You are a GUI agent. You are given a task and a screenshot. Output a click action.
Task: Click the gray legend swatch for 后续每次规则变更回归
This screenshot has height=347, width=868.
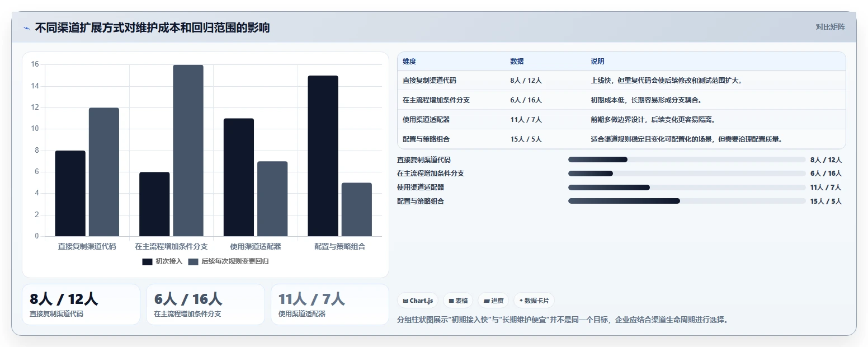(x=193, y=261)
